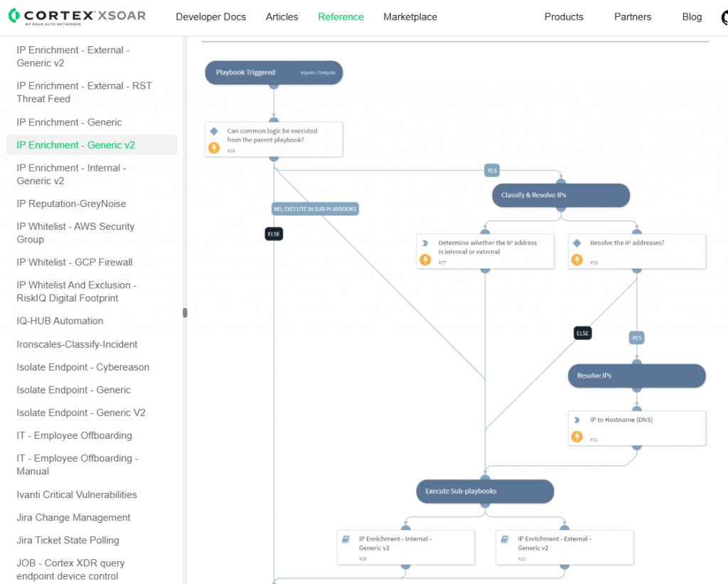
Task: Open IP Whitelist - AWS Security Group
Action: 75,233
